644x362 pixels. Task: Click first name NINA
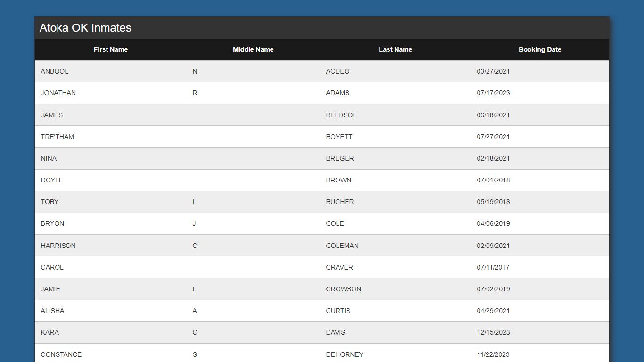(49, 158)
